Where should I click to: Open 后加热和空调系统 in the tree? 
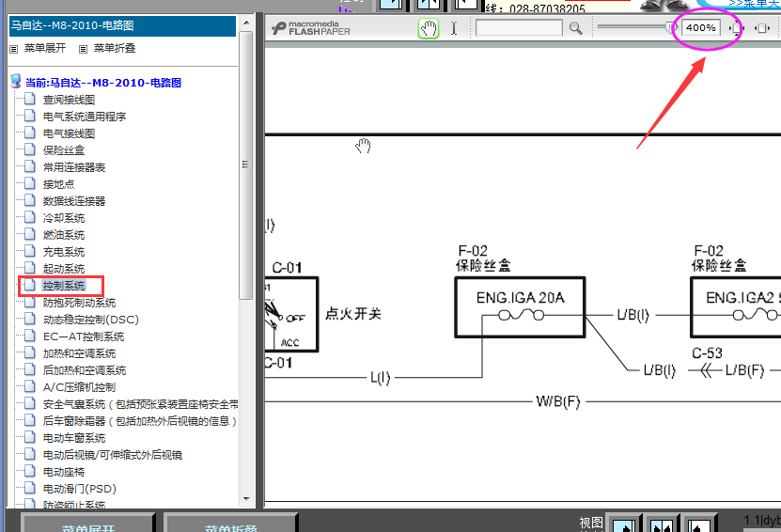click(x=85, y=370)
